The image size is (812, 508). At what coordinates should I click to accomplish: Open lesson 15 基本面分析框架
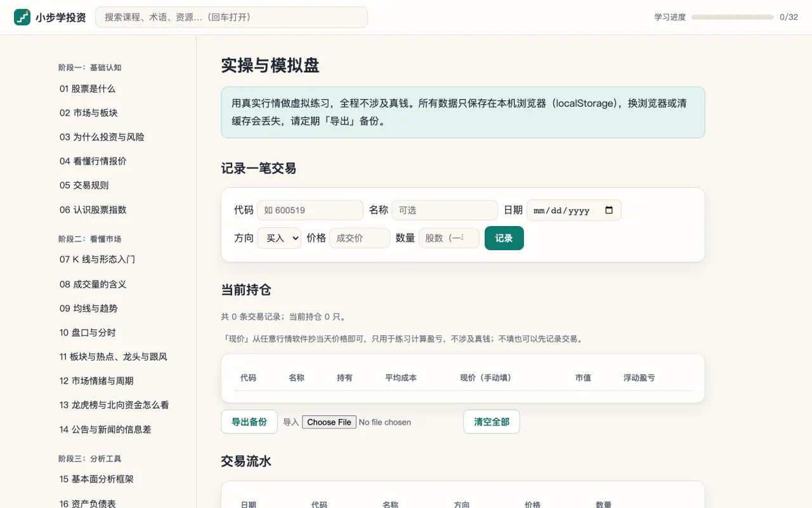pos(98,479)
